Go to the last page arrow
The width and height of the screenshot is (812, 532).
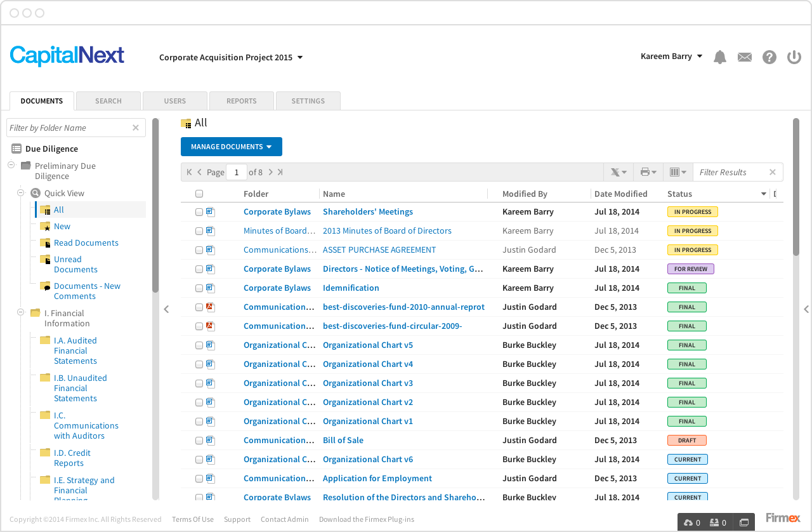tap(280, 172)
